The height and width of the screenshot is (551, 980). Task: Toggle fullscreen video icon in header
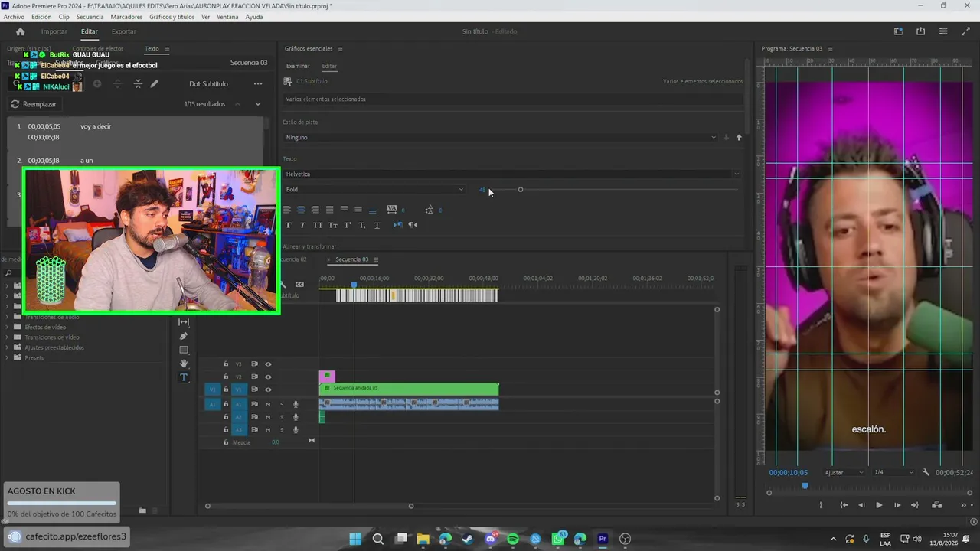coord(965,31)
